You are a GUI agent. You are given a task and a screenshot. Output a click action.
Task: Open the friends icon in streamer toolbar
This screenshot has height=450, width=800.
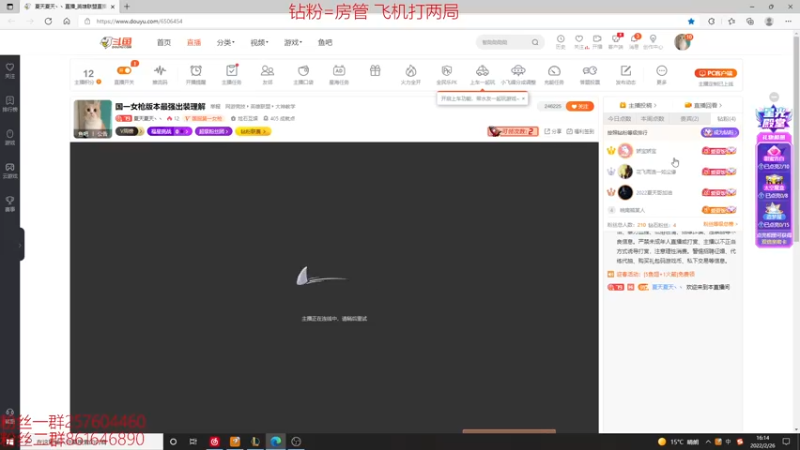pyautogui.click(x=267, y=70)
